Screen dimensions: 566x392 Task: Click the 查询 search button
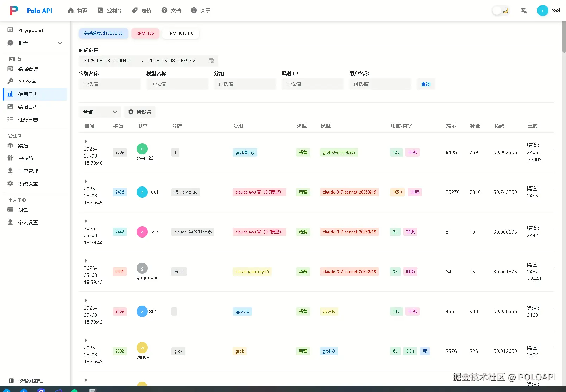tap(426, 84)
